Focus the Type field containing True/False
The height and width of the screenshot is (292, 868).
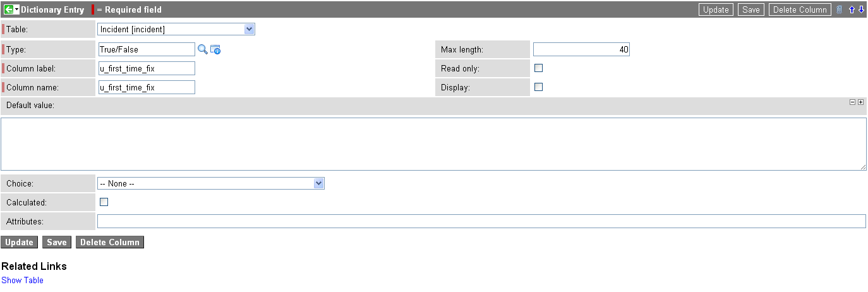[x=147, y=49]
